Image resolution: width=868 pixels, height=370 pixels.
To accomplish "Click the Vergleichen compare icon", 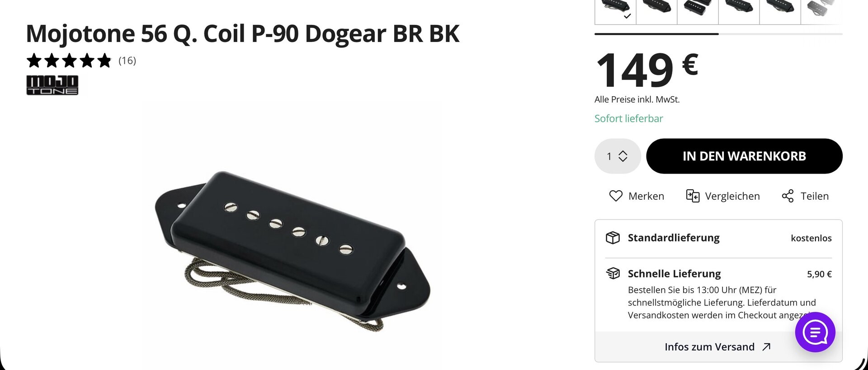I will click(693, 196).
